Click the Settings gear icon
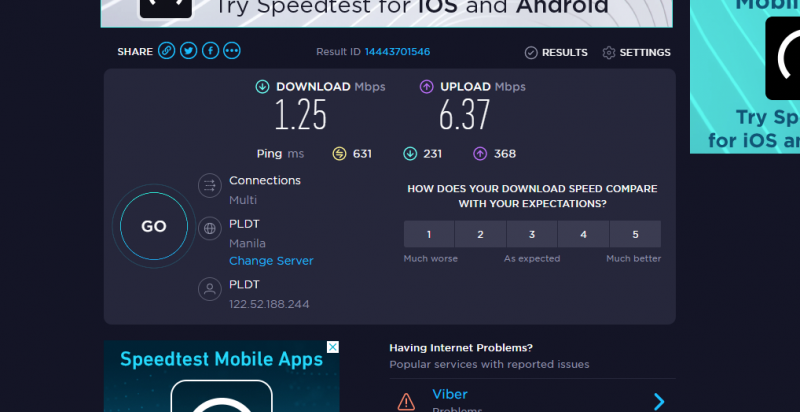The image size is (800, 412). point(609,53)
